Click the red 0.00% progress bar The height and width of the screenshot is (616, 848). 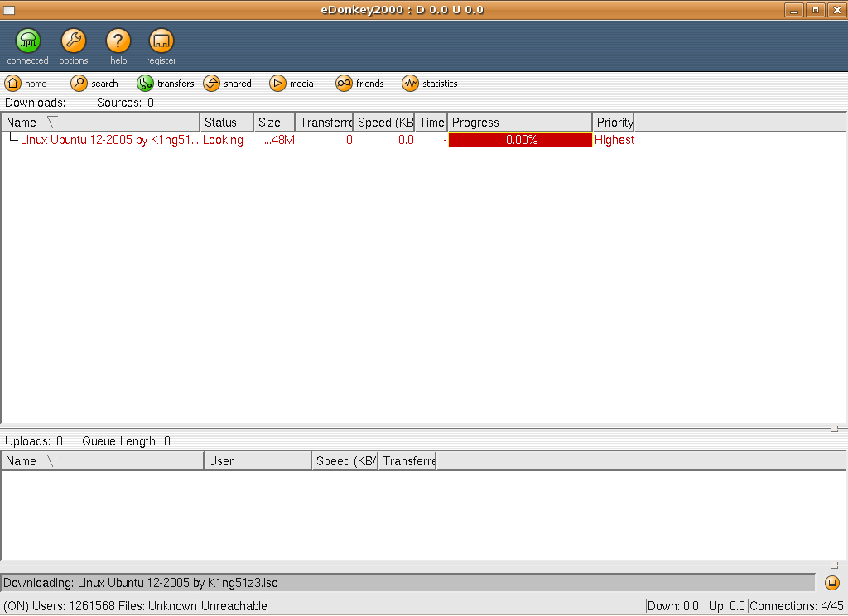[x=520, y=140]
